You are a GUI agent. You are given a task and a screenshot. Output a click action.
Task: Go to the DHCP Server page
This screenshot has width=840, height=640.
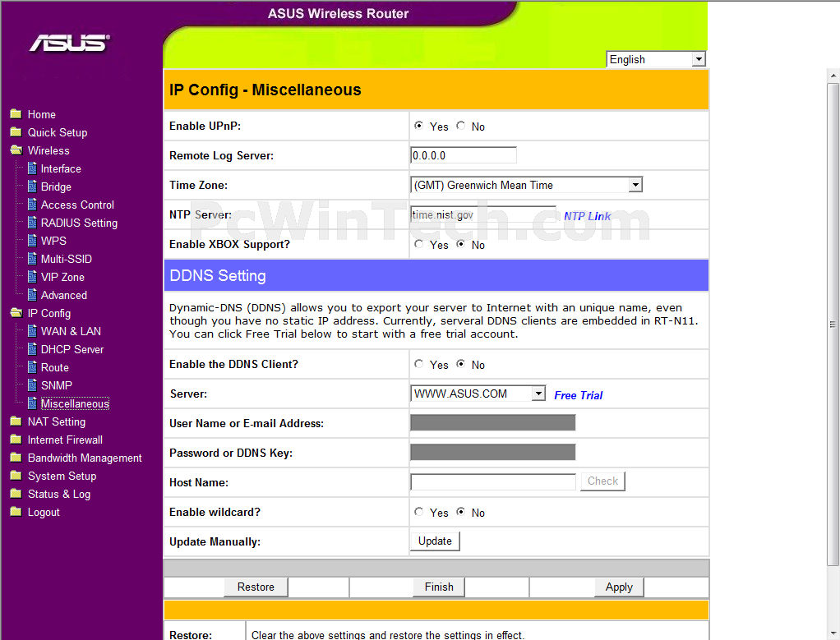click(x=72, y=349)
